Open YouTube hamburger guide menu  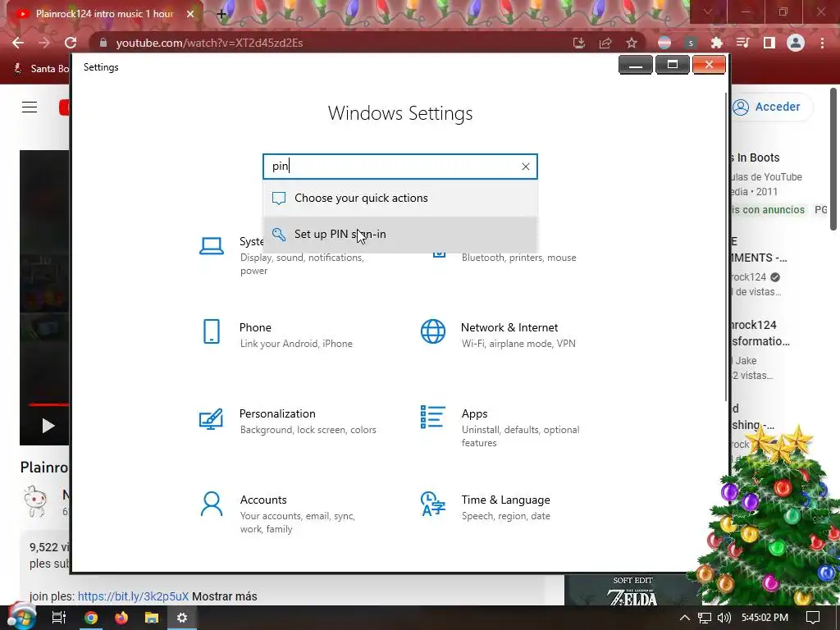click(30, 107)
